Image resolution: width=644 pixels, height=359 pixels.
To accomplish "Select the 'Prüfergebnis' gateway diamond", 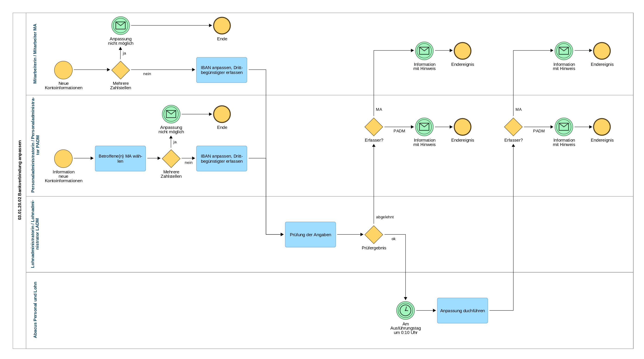I will click(x=373, y=235).
